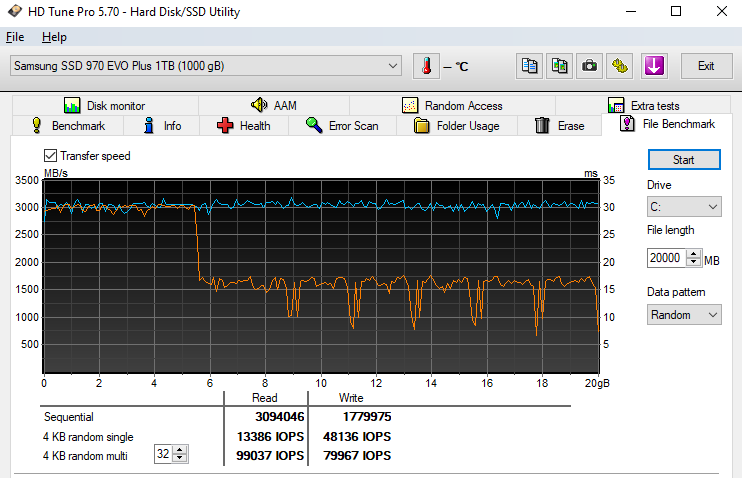
Task: Decrease File length with down arrow
Action: pyautogui.click(x=694, y=262)
